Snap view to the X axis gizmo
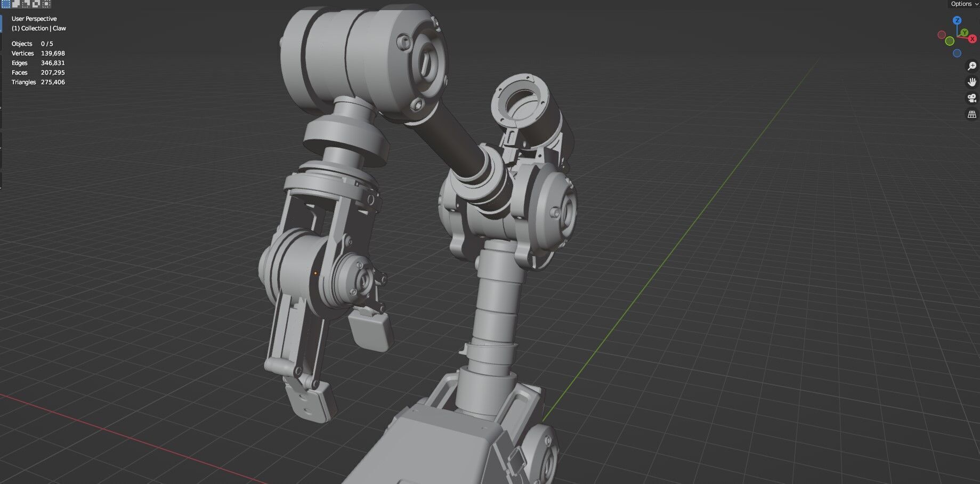Screen dimensions: 980x484 point(973,39)
